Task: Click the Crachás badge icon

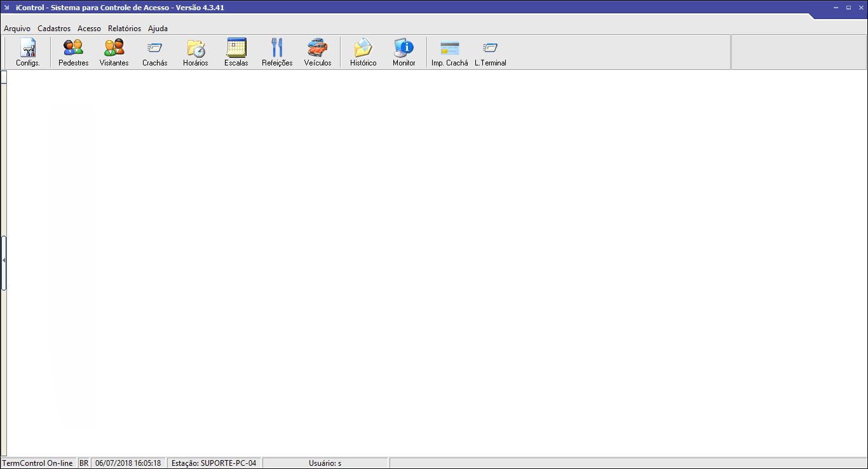Action: pyautogui.click(x=155, y=52)
